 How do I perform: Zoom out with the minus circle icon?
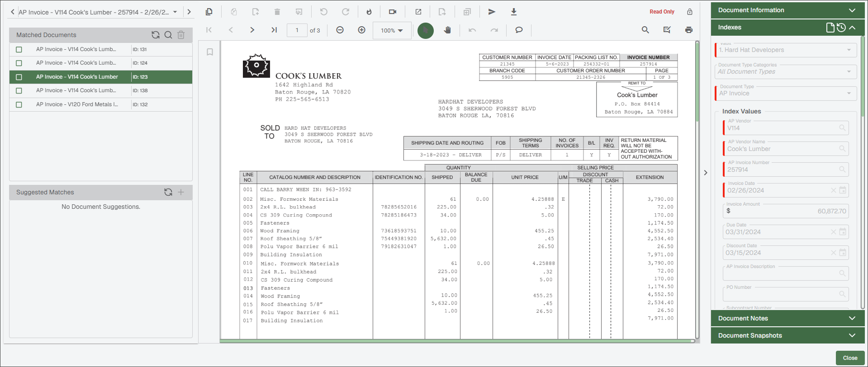click(340, 30)
